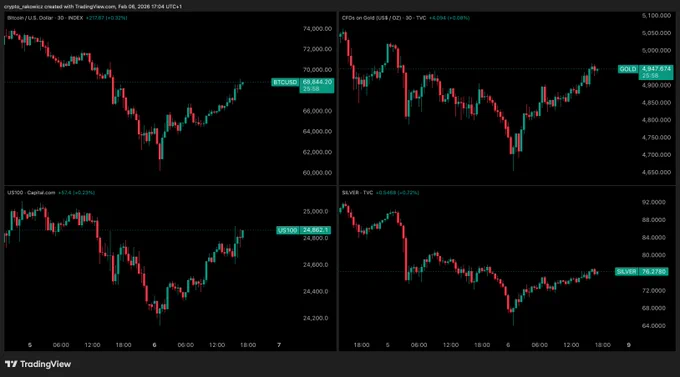The image size is (680, 377).
Task: Click the US100 change value '+57.4 (+0.23%)'
Action: 76,193
